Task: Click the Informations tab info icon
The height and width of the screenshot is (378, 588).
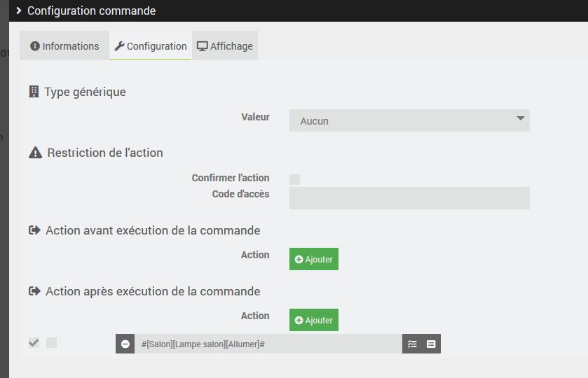Action: tap(35, 46)
